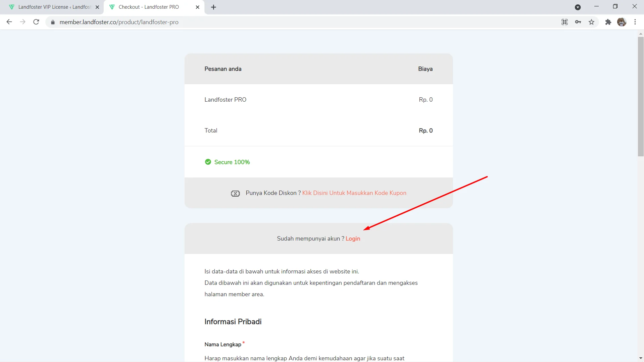This screenshot has height=362, width=644.
Task: Click the Landfoster PRO product name
Action: pos(225,100)
